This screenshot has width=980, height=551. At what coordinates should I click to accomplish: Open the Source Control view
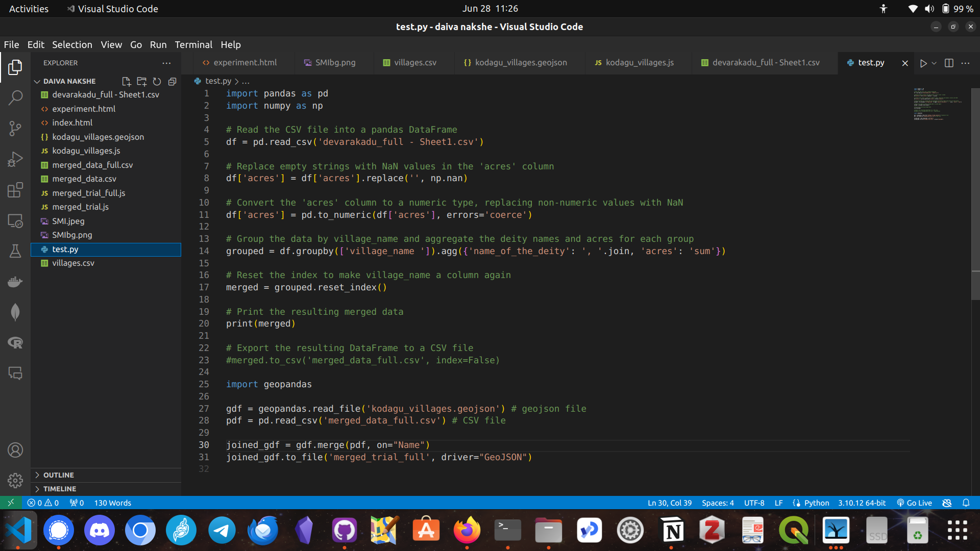pos(15,129)
